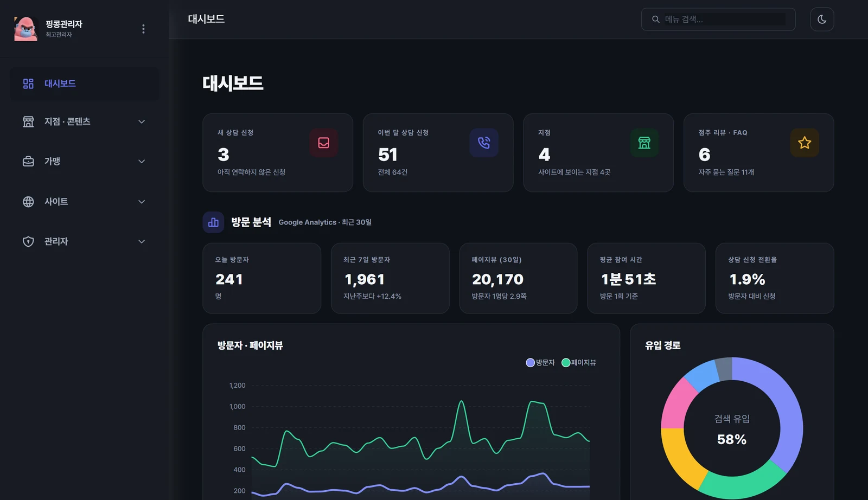Expand the 사이트 sidebar section

tap(85, 202)
